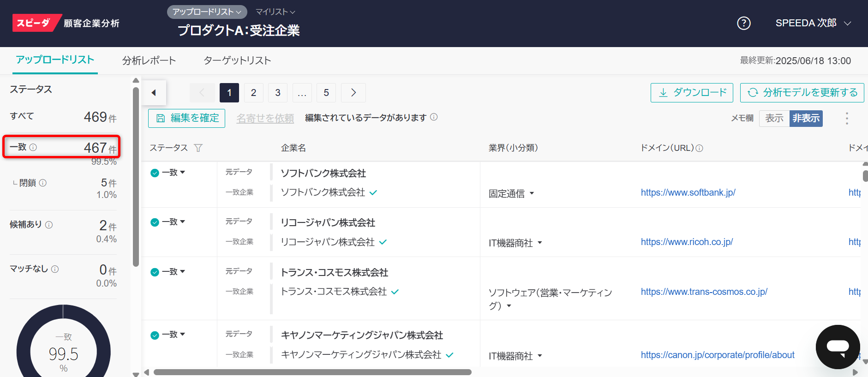Switch to the ターゲットリスト tab
This screenshot has height=377, width=868.
[x=237, y=60]
